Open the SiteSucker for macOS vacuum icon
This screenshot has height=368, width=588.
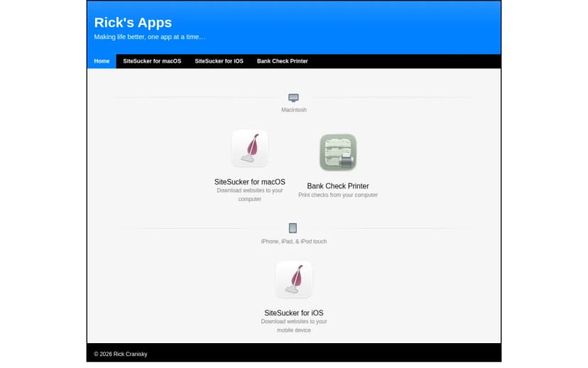[x=250, y=148]
